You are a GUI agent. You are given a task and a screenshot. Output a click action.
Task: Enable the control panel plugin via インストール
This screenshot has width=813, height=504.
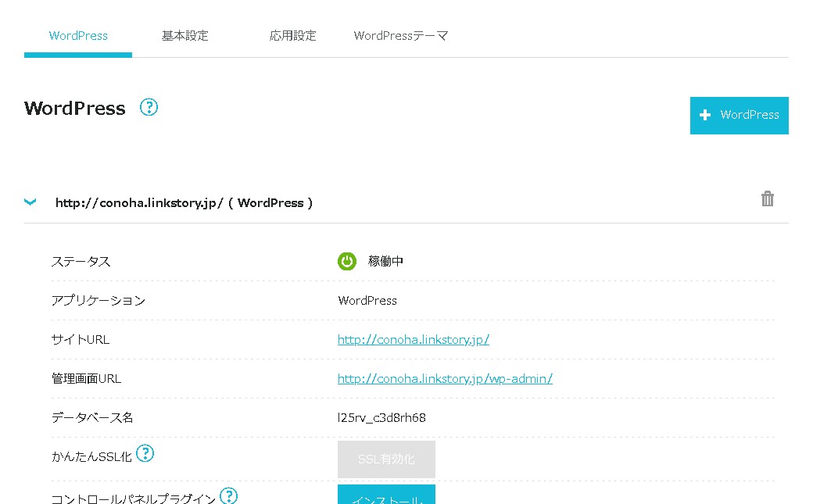386,498
